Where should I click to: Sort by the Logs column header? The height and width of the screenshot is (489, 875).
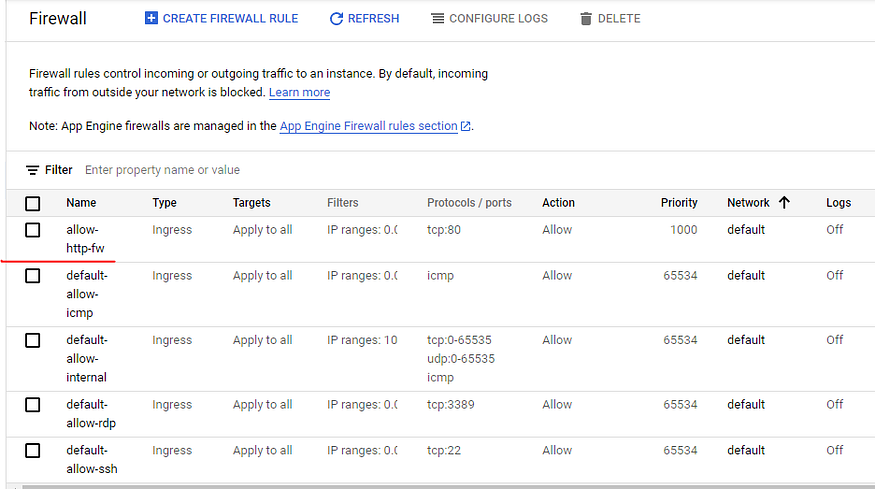pyautogui.click(x=838, y=203)
